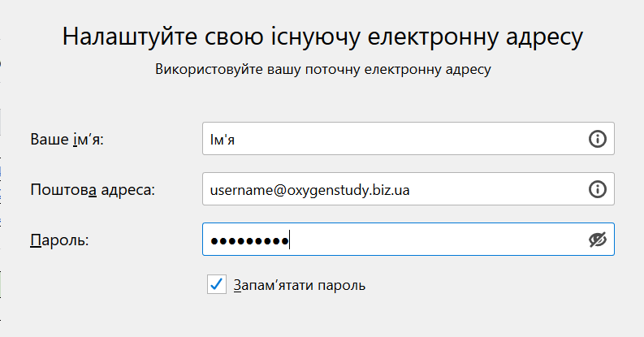Focus the Ваше ім'я input field
The image size is (644, 337).
point(390,139)
